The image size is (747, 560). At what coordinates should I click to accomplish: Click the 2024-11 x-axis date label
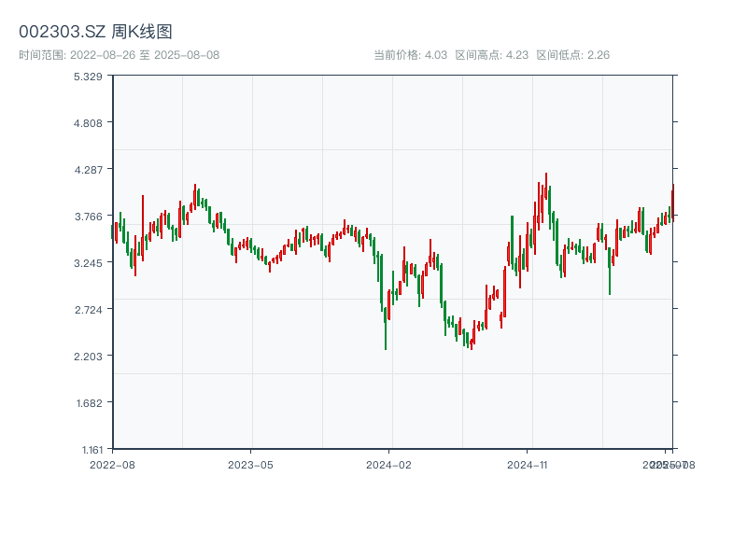tap(528, 464)
